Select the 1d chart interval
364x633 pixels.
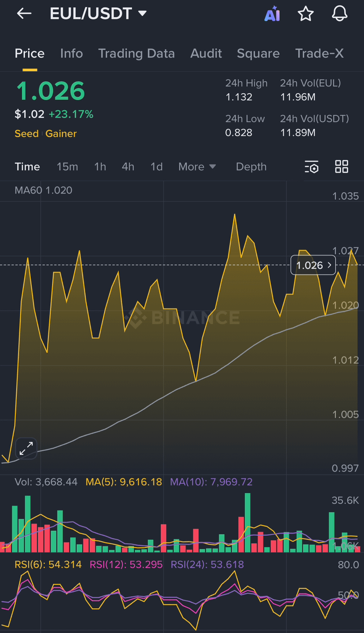(x=157, y=167)
